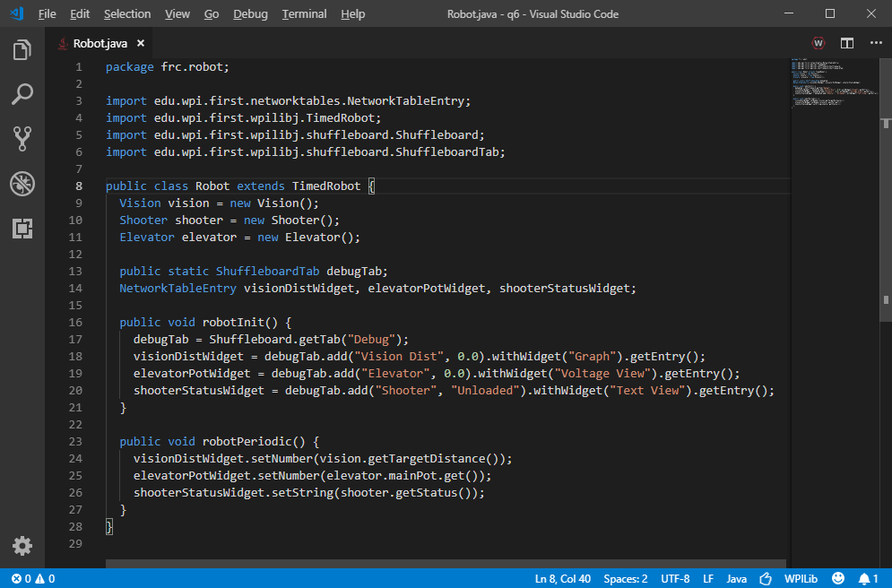
Task: Change language mode via Java indicator
Action: (736, 579)
